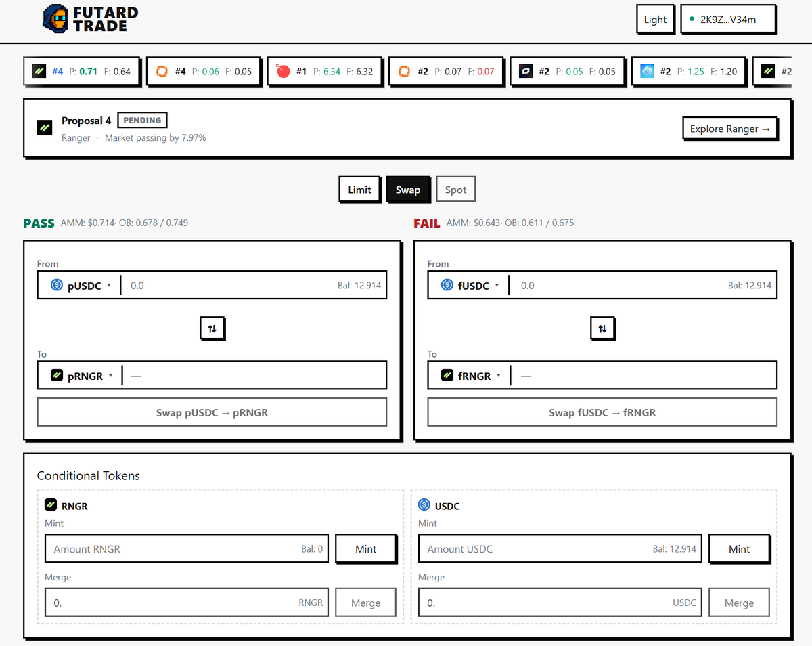Image resolution: width=812 pixels, height=646 pixels.
Task: Open the fUSDC token dropdown
Action: (470, 286)
